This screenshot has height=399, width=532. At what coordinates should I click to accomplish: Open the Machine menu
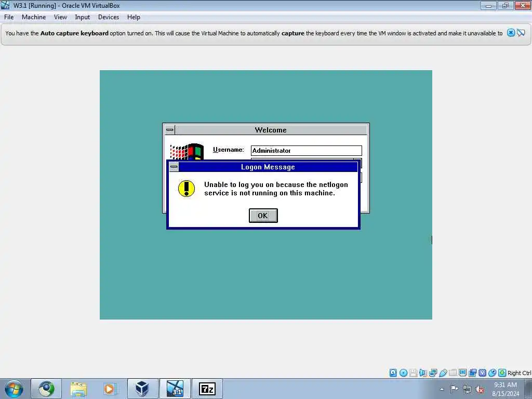pyautogui.click(x=34, y=17)
